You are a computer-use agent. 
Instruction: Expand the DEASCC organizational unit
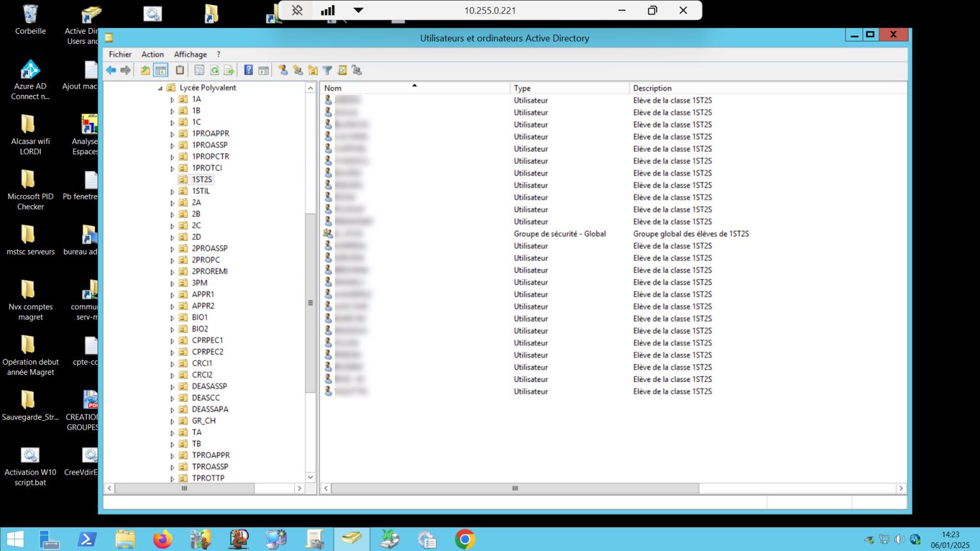pyautogui.click(x=172, y=398)
